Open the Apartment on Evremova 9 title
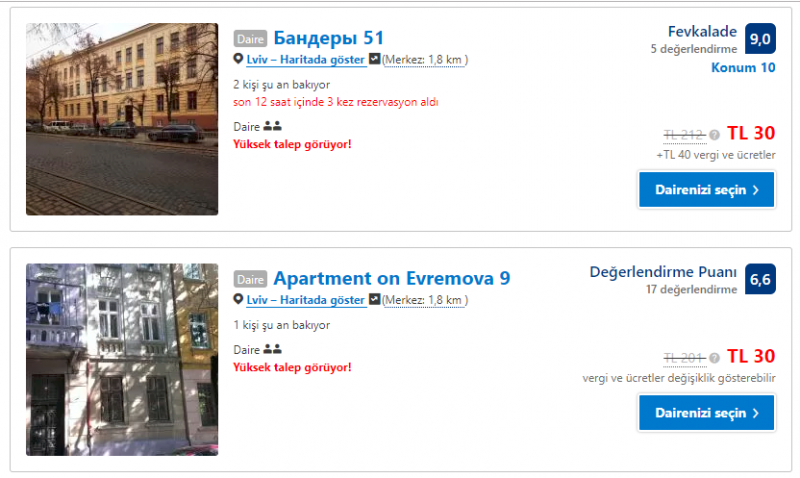 coord(392,279)
